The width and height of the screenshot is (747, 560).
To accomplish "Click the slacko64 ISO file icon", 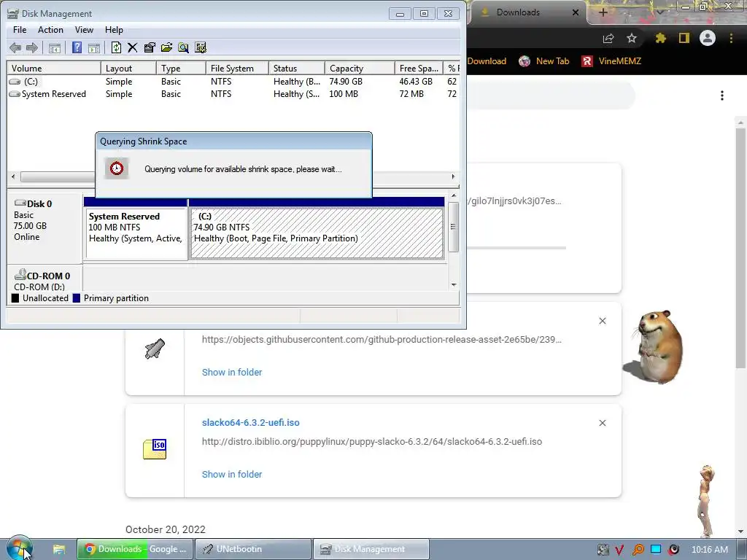I will [155, 449].
